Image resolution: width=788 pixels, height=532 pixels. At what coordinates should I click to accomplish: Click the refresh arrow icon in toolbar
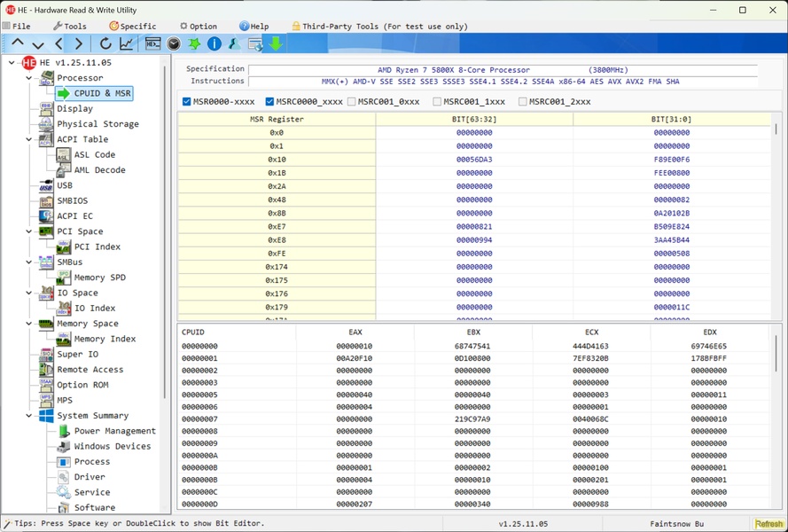click(105, 43)
